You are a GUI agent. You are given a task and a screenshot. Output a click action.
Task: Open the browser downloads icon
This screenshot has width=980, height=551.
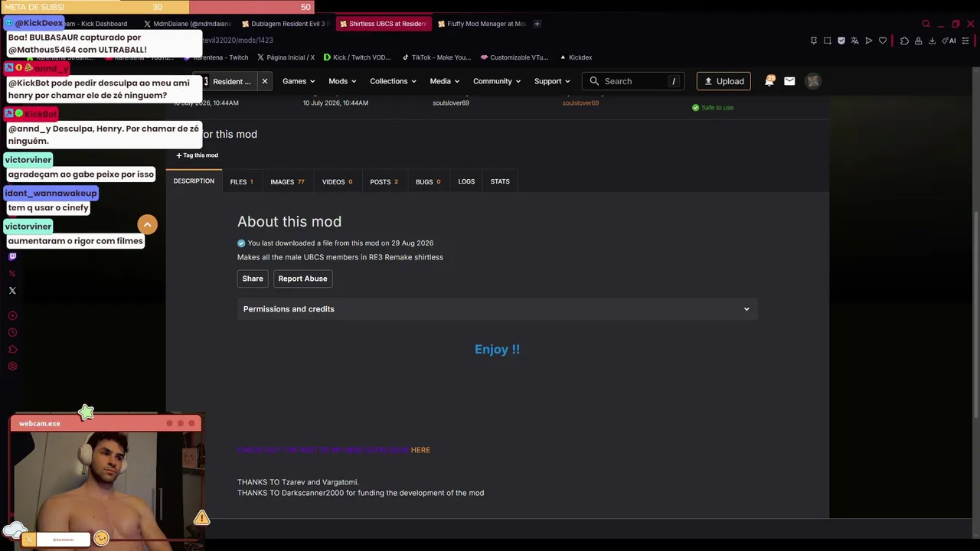click(x=932, y=41)
